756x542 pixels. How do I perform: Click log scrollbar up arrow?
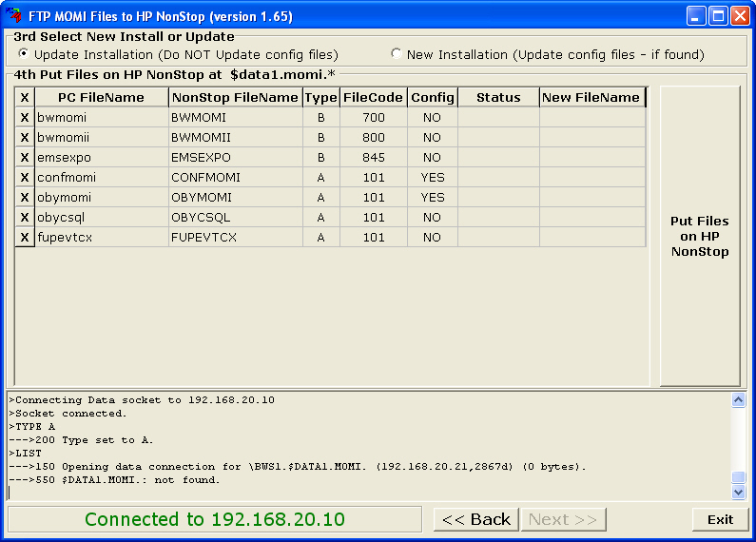738,399
